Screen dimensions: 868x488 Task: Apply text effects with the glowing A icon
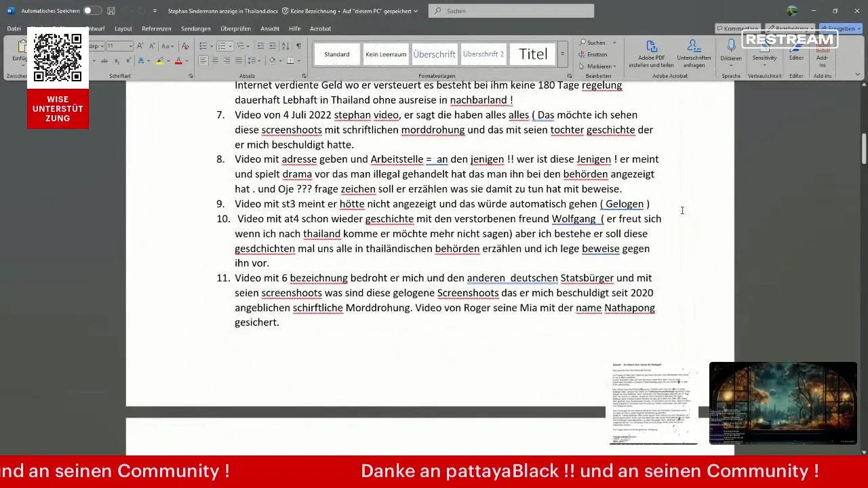click(x=140, y=60)
